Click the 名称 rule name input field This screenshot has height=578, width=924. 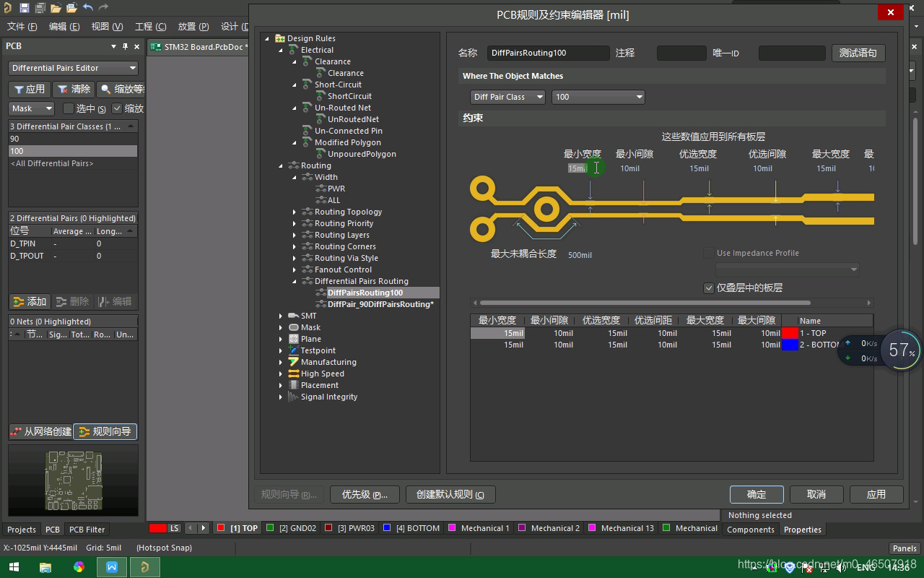(x=549, y=53)
